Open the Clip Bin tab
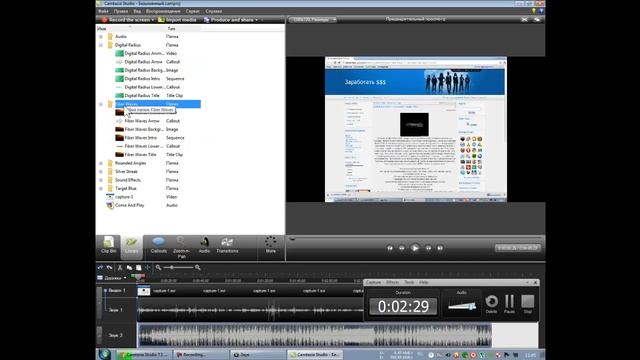Image resolution: width=640 pixels, height=360 pixels. (x=108, y=246)
